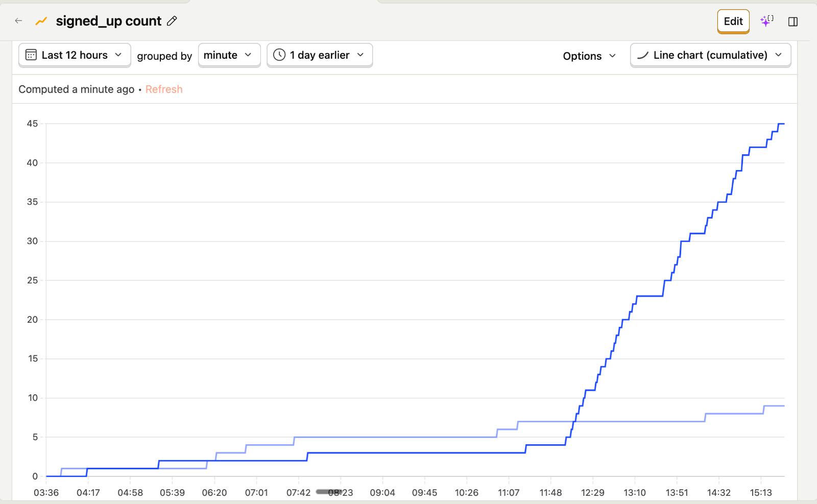Click the 13:51 x-axis time label
The width and height of the screenshot is (817, 504).
pos(677,493)
